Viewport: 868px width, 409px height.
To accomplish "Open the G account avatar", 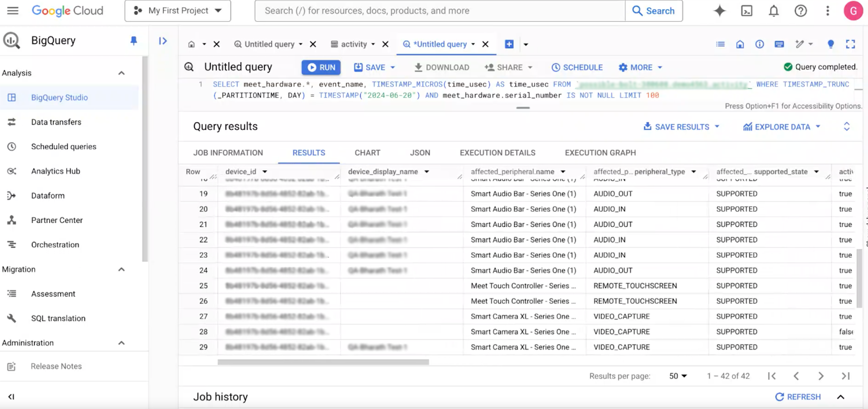I will [853, 11].
